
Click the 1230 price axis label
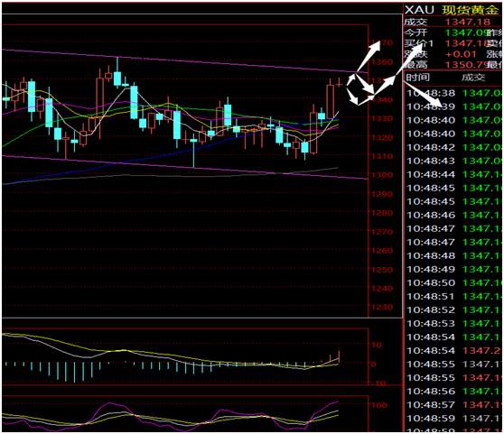382,307
